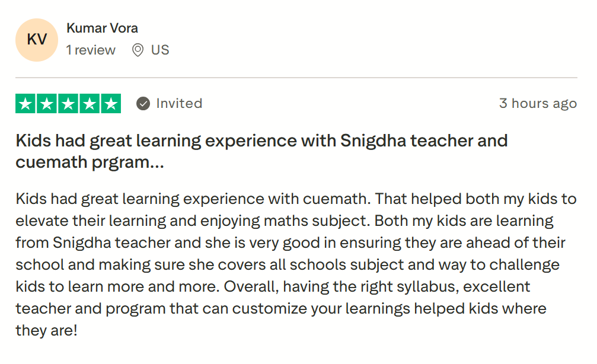597x364 pixels.
Task: Click the "3 hours ago" timestamp
Action: pyautogui.click(x=538, y=104)
